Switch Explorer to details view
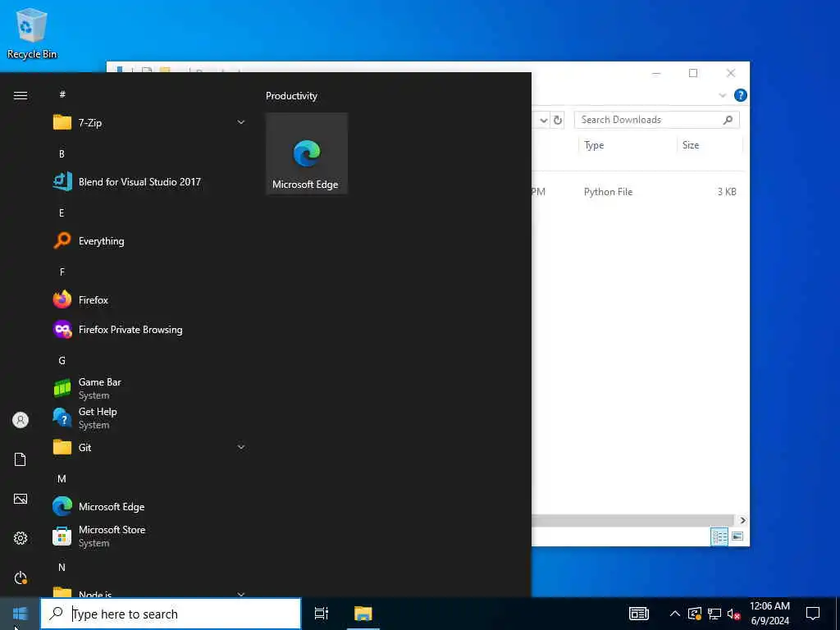Viewport: 840px width, 630px height. [719, 536]
